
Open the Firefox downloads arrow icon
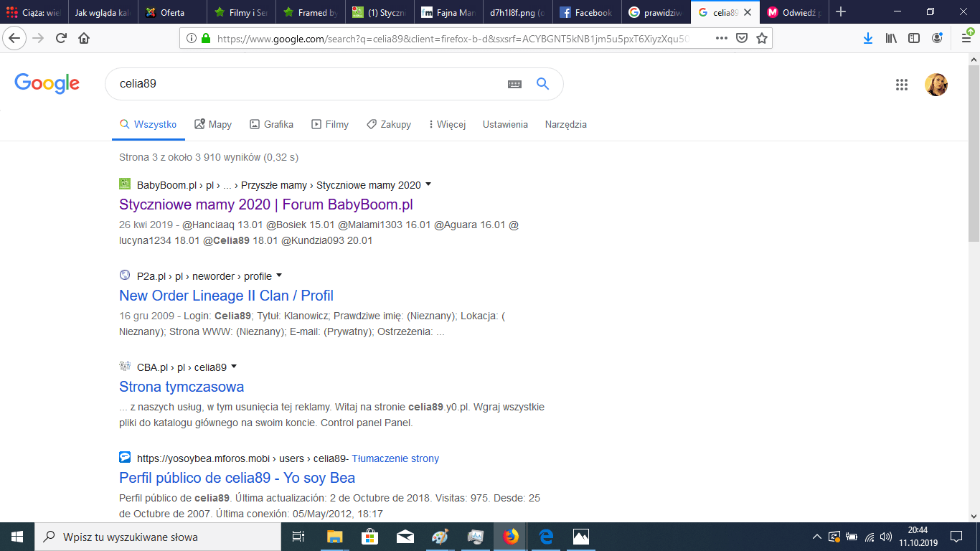(x=868, y=38)
